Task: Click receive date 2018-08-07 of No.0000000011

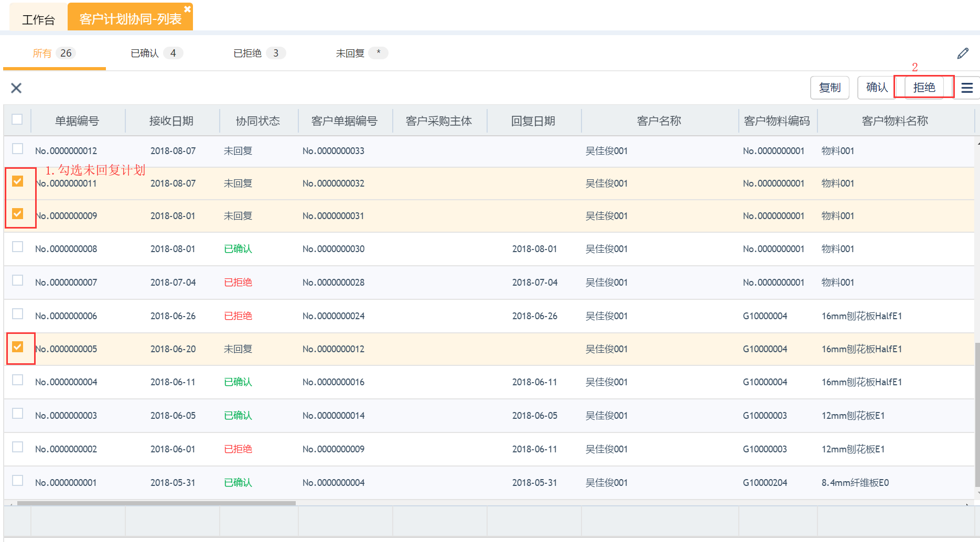Action: 173,183
